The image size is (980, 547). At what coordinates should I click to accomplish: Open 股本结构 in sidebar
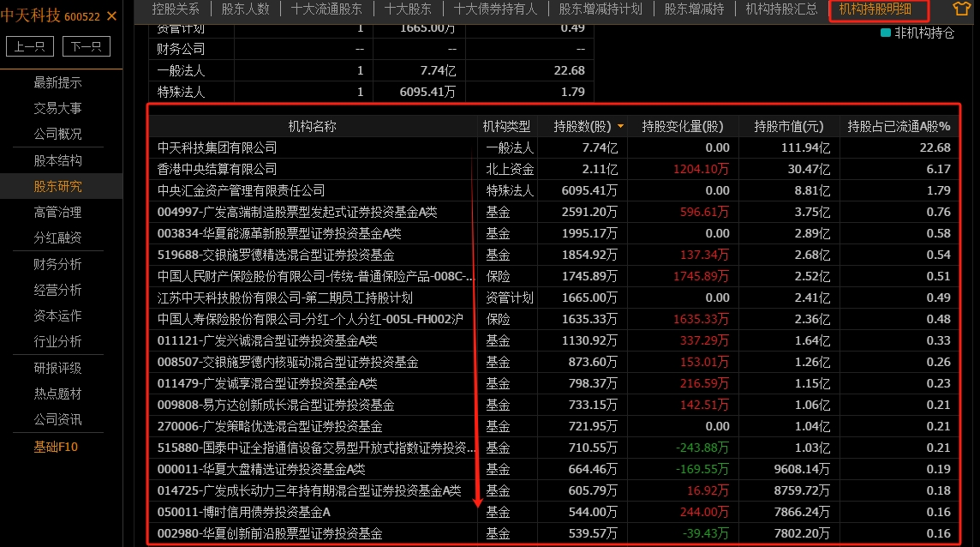(57, 161)
